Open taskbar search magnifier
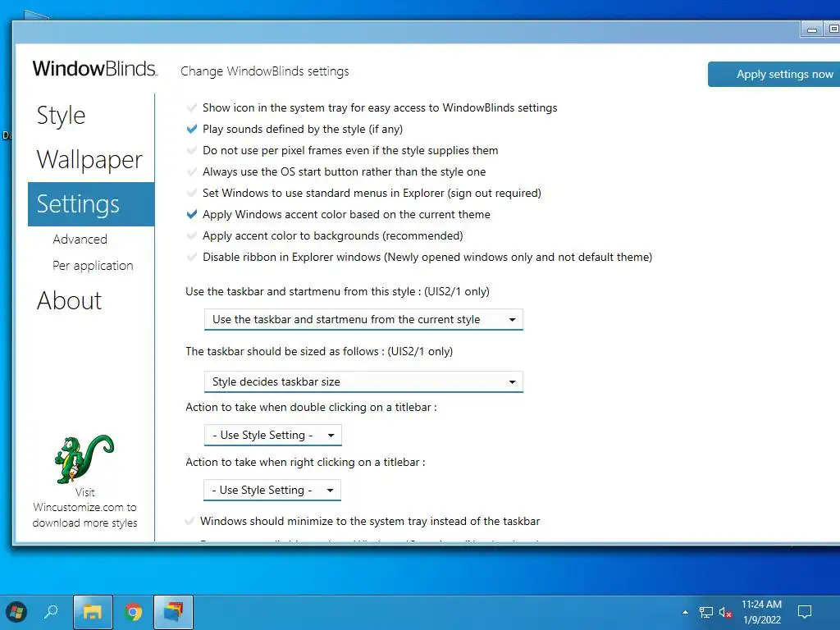840x630 pixels. coord(51,612)
